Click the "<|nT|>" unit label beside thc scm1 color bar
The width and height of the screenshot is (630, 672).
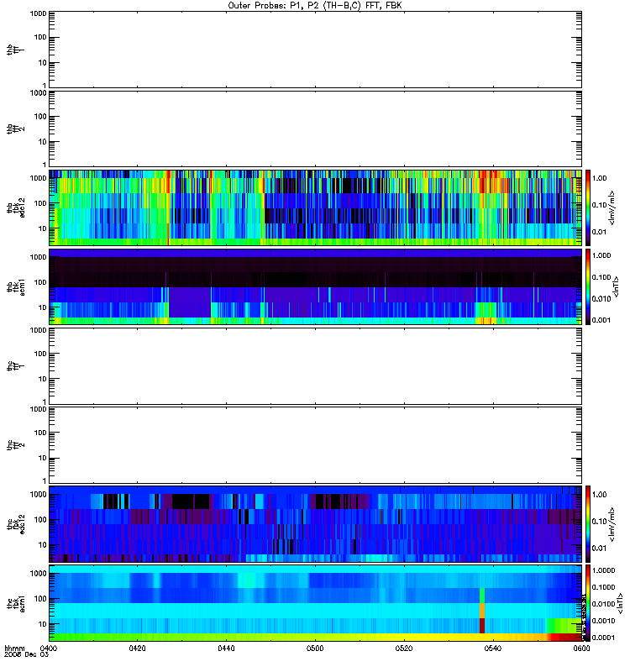click(619, 603)
